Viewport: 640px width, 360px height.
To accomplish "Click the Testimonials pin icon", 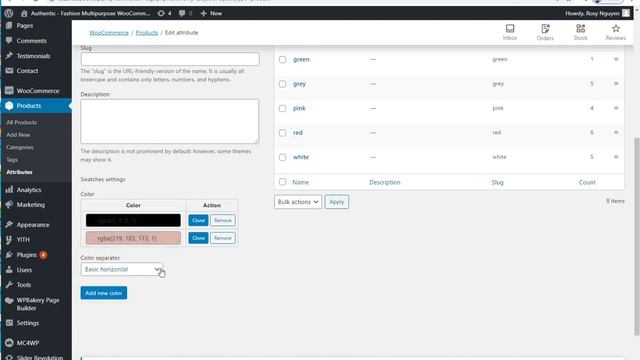I will click(9, 56).
